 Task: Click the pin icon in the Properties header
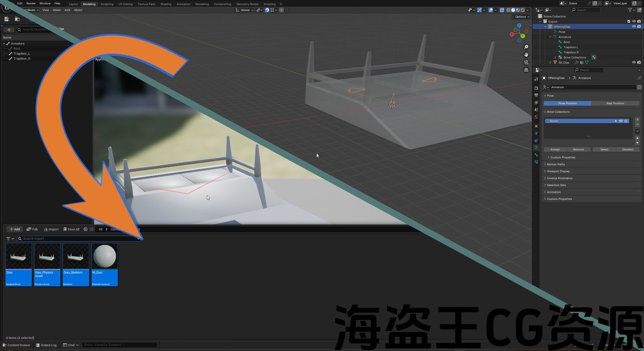(639, 78)
